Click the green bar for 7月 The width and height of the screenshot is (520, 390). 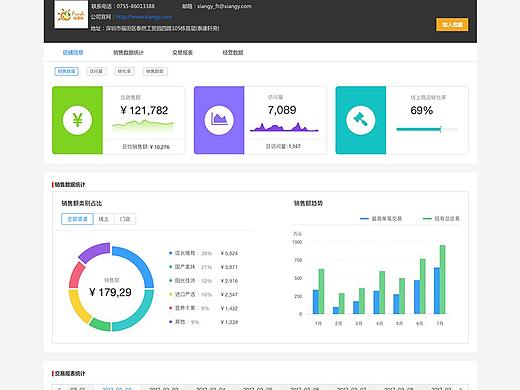pos(443,280)
